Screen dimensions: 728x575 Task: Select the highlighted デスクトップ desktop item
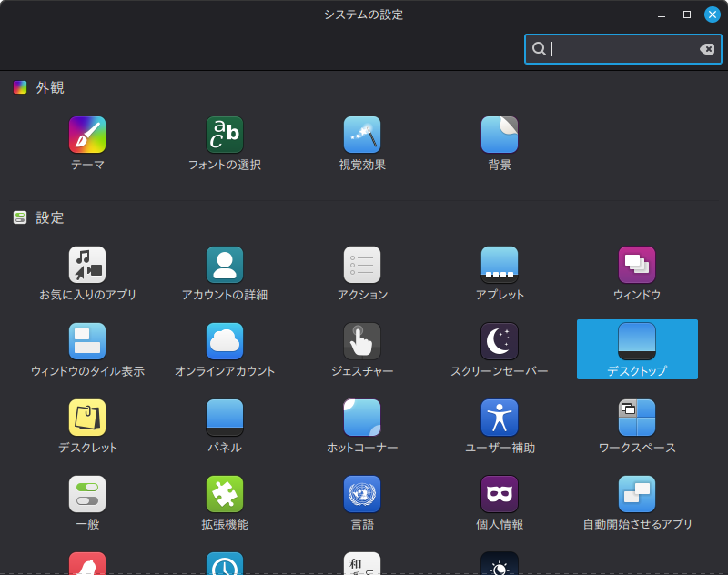point(637,348)
